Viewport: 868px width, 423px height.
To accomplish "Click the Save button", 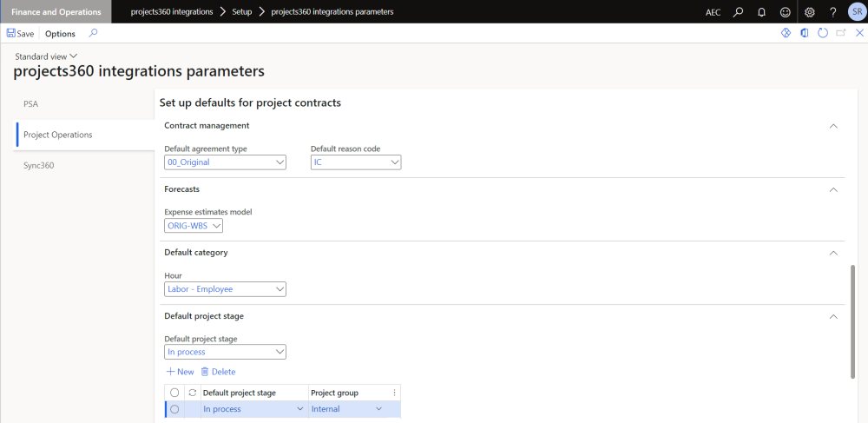I will [20, 34].
